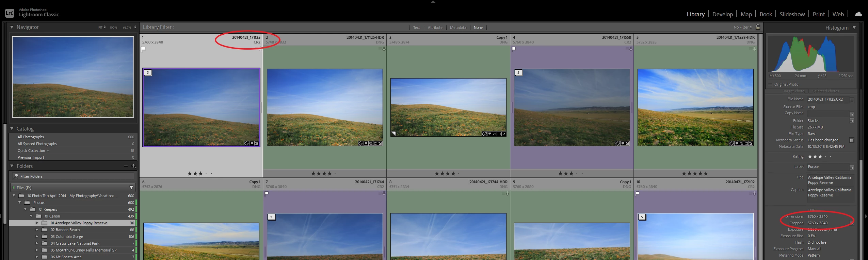Image resolution: width=868 pixels, height=260 pixels.
Task: Click the collection badge on photo 5 thumbnail
Action: tap(741, 143)
